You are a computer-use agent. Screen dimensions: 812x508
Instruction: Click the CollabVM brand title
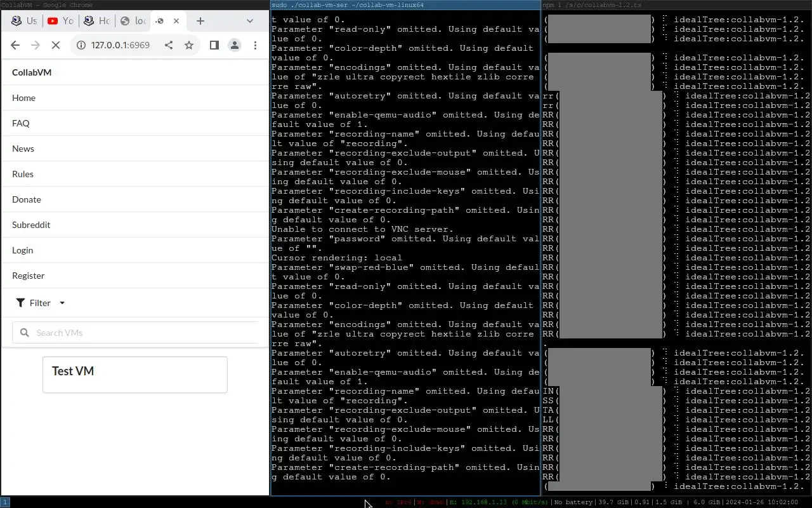click(x=32, y=72)
